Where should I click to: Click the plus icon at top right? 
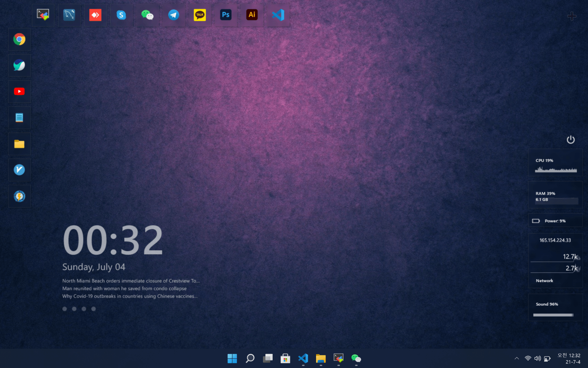571,16
